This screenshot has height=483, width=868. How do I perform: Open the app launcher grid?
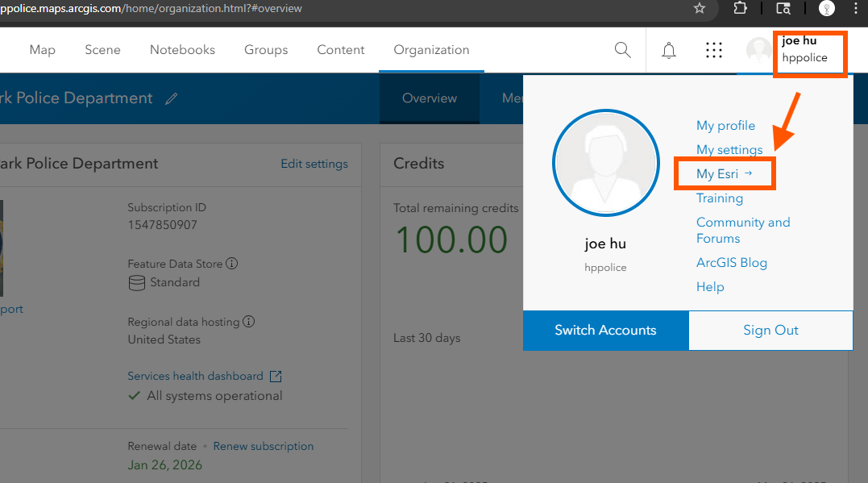pyautogui.click(x=714, y=51)
